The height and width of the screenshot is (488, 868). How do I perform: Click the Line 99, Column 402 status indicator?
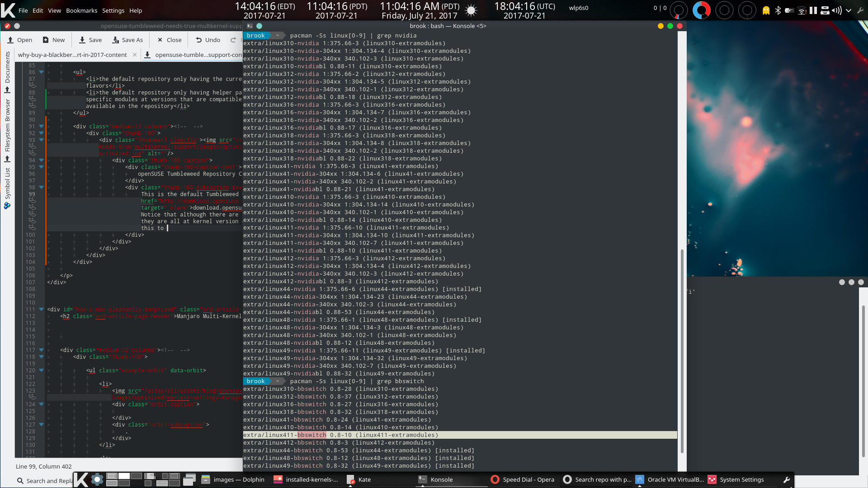click(43, 466)
